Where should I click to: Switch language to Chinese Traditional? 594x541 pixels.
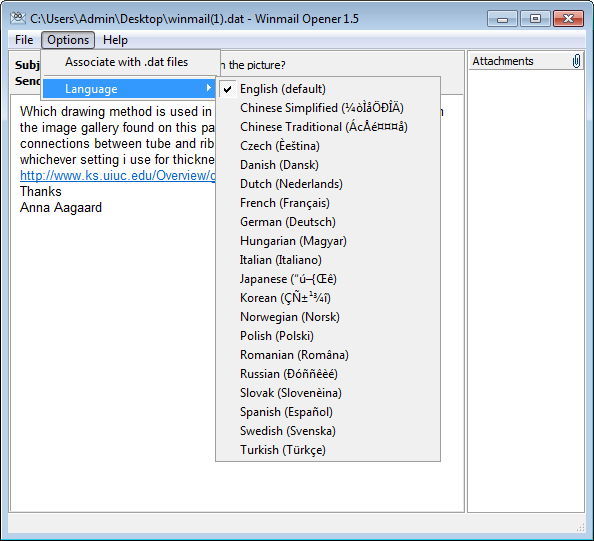[328, 127]
